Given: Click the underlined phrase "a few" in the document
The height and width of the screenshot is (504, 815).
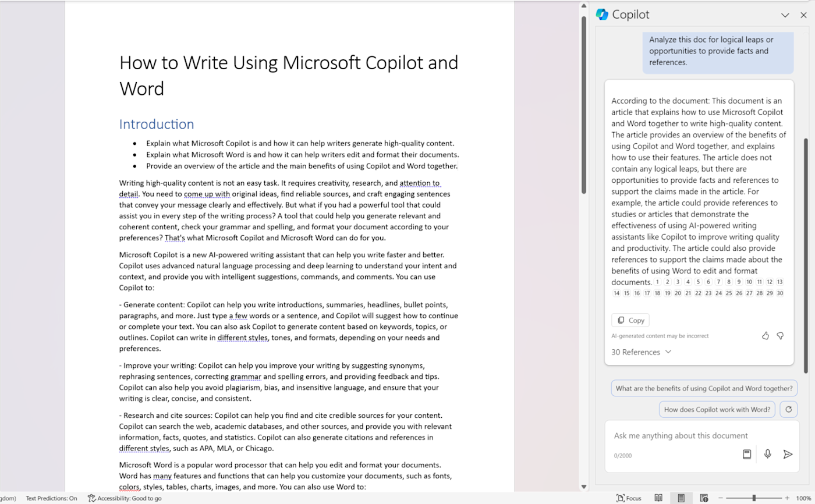Looking at the screenshot, I should pos(239,315).
